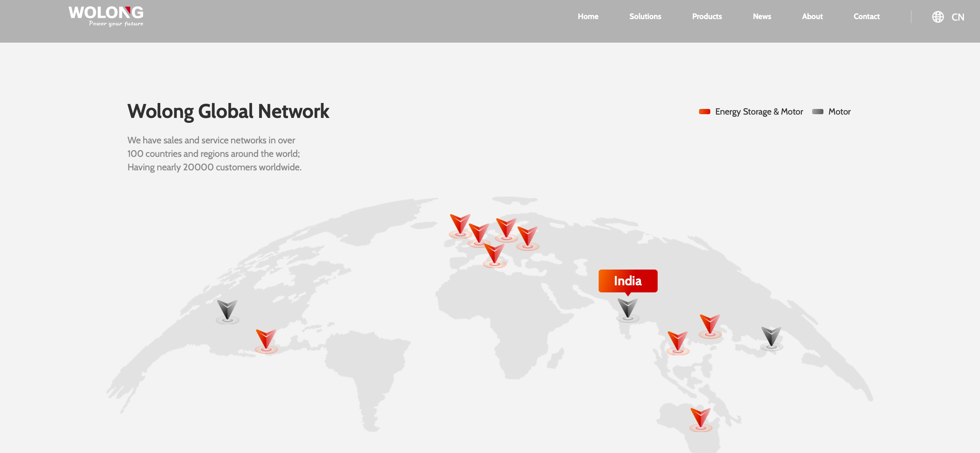The image size is (980, 453).
Task: Click the gray Motor marker in United States
Action: click(227, 311)
